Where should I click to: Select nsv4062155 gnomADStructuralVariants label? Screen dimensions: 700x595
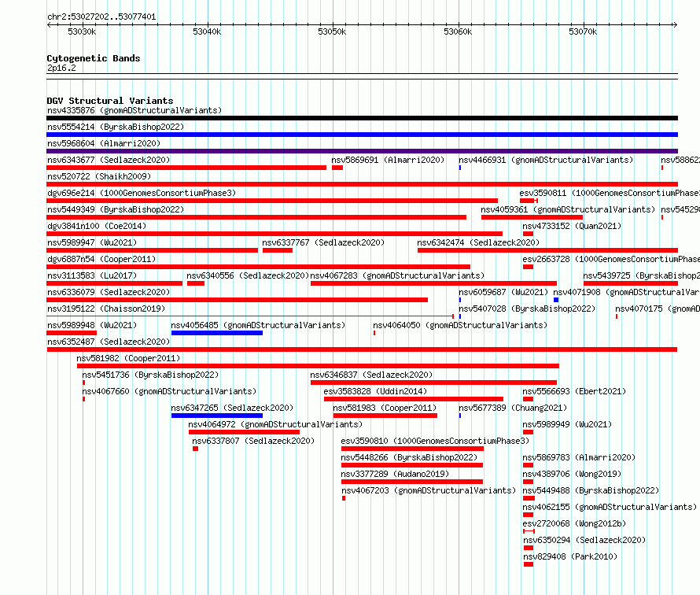pyautogui.click(x=610, y=507)
